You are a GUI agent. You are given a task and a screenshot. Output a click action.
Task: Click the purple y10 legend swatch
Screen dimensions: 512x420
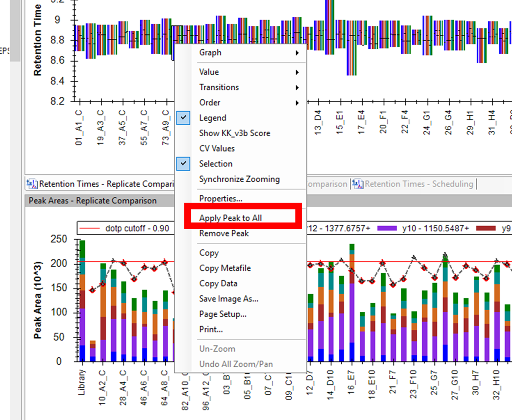coord(387,228)
